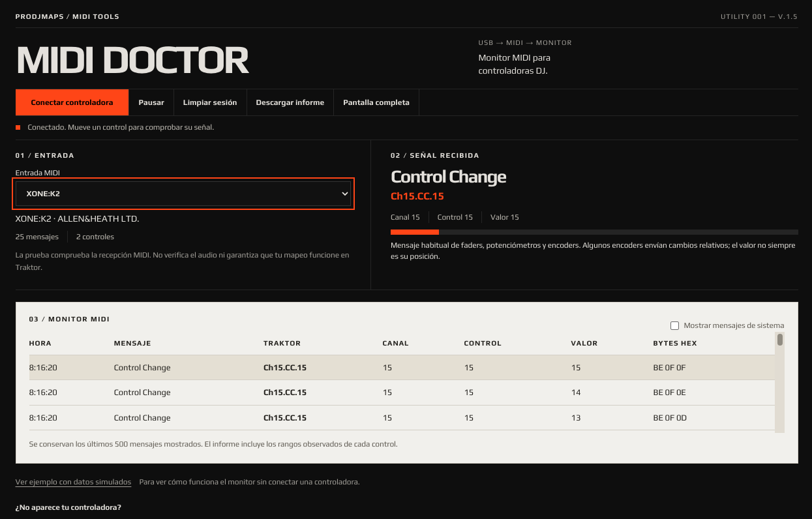Image resolution: width=812 pixels, height=519 pixels.
Task: Click value 13 in the monitor table
Action: pyautogui.click(x=576, y=418)
